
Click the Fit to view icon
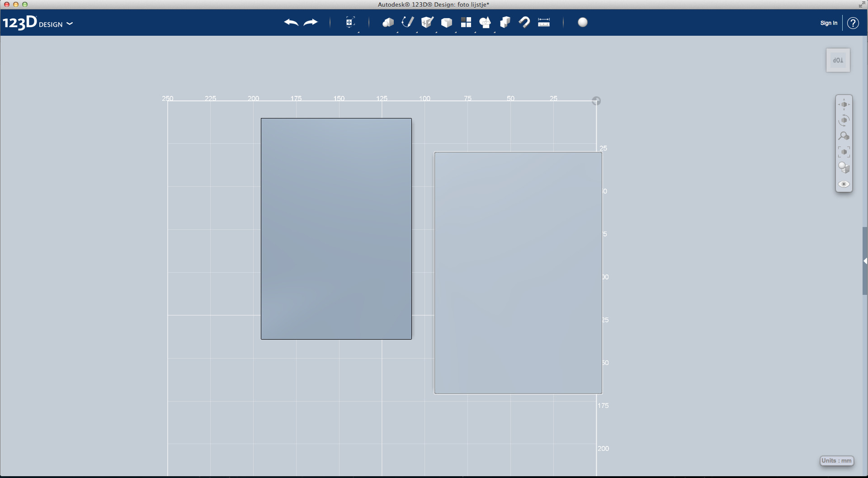pyautogui.click(x=844, y=152)
